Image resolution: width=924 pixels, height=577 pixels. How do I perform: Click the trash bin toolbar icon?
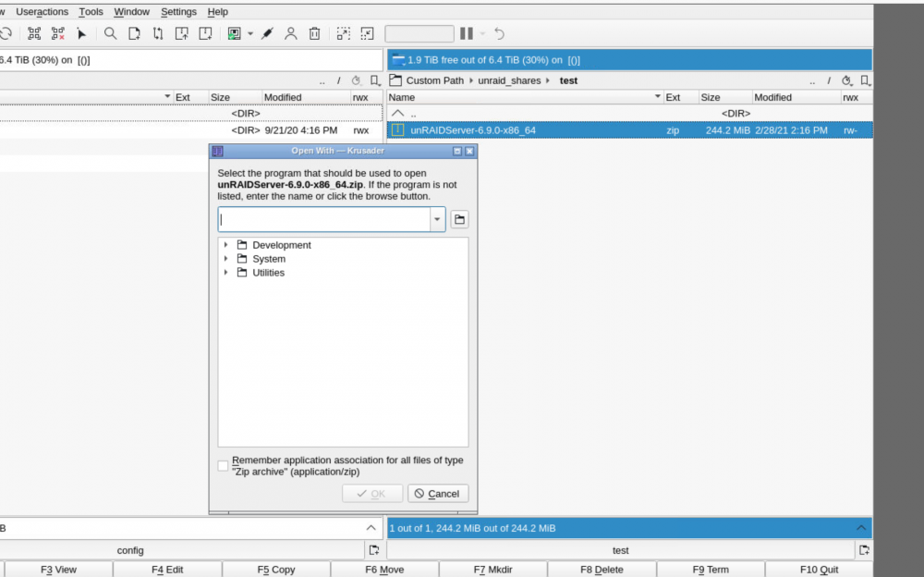pyautogui.click(x=315, y=33)
